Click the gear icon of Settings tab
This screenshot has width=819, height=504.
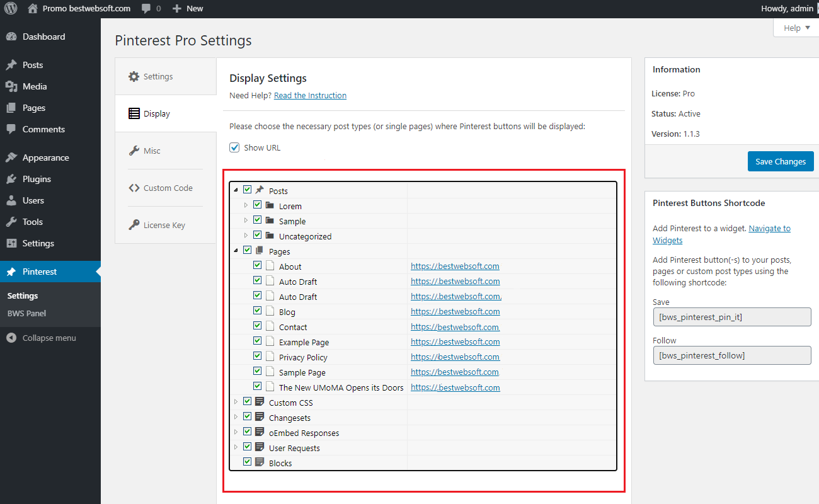tap(134, 76)
